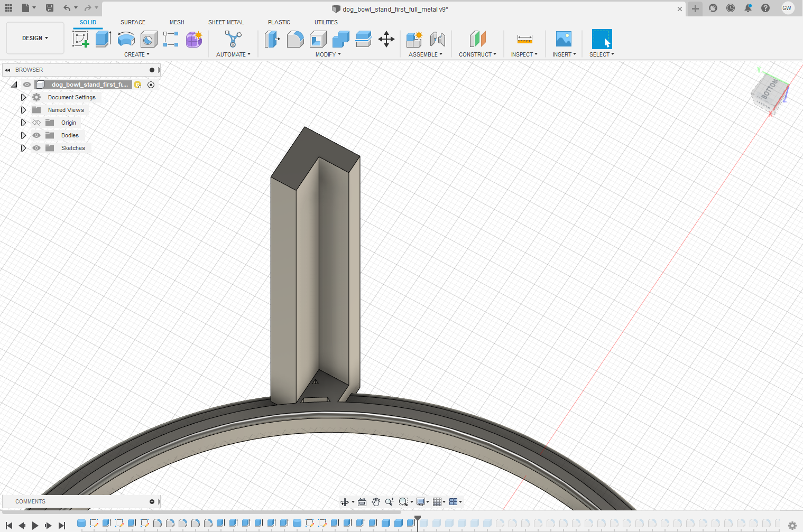Image resolution: width=803 pixels, height=532 pixels.
Task: Select the Joint tool
Action: (x=437, y=39)
